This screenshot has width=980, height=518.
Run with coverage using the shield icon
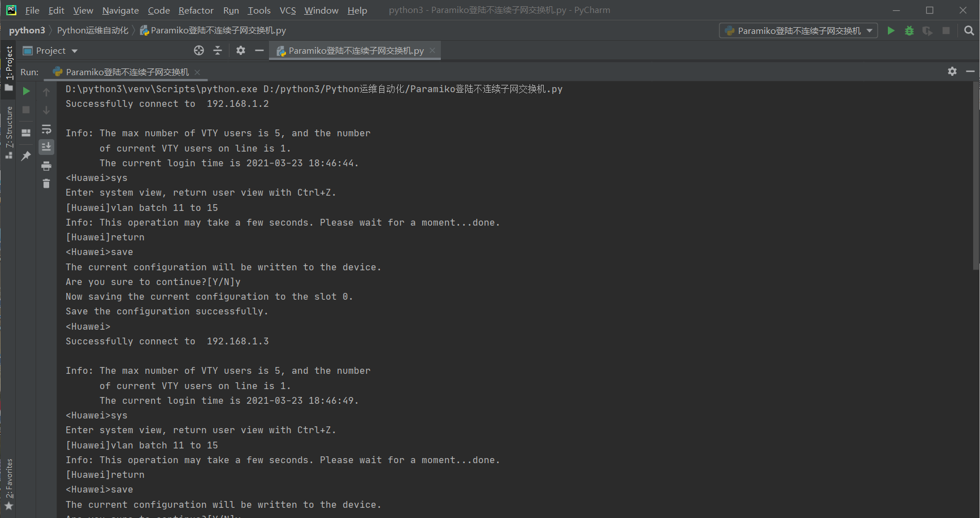tap(927, 31)
